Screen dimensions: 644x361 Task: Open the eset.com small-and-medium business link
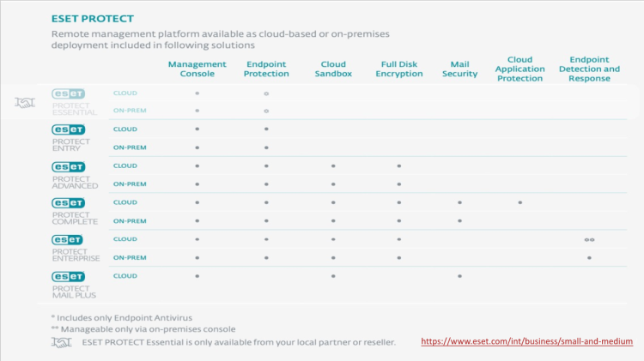pyautogui.click(x=527, y=342)
